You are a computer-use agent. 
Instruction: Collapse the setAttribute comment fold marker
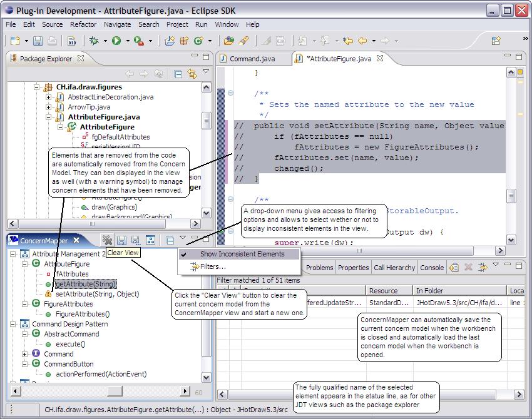[231, 93]
